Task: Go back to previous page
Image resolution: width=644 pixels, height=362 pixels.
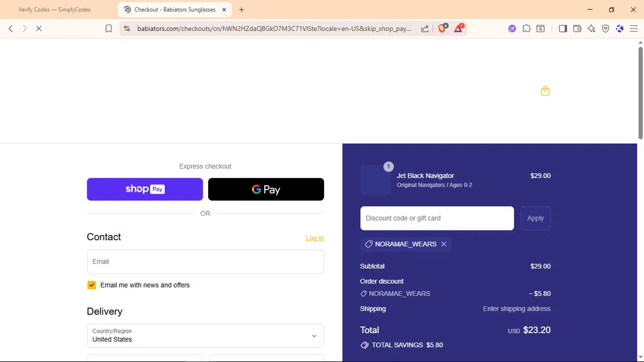Action: [11, 28]
